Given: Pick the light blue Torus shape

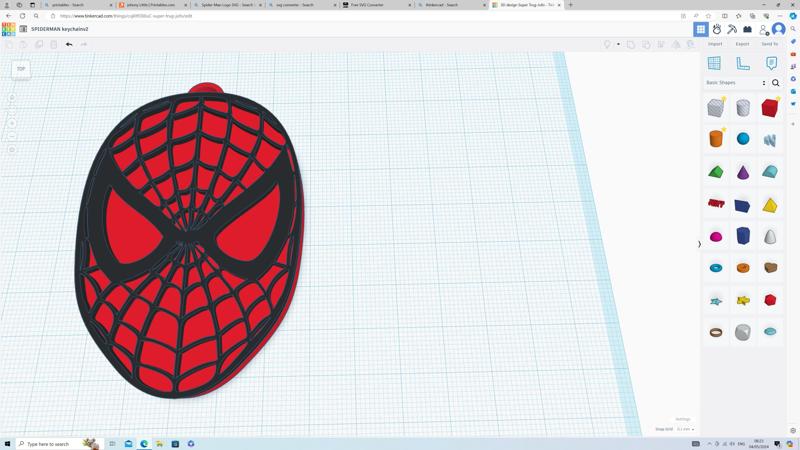Looking at the screenshot, I should click(x=716, y=268).
